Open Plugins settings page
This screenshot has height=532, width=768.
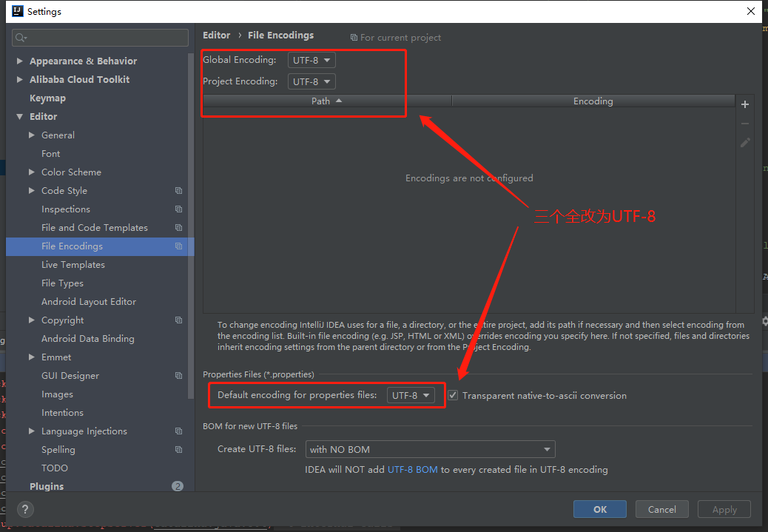click(x=47, y=486)
